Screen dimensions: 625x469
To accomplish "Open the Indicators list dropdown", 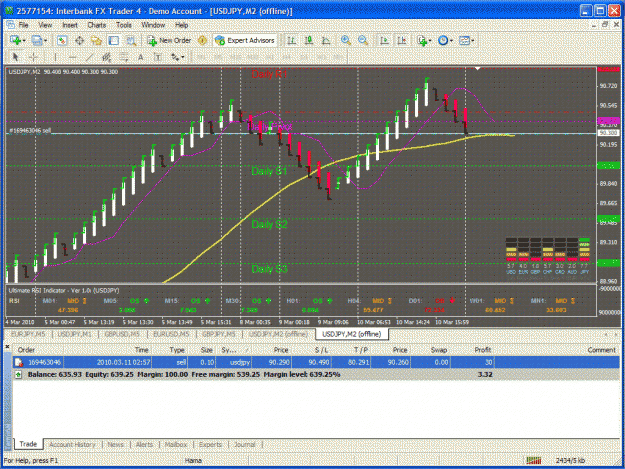I will (424, 40).
